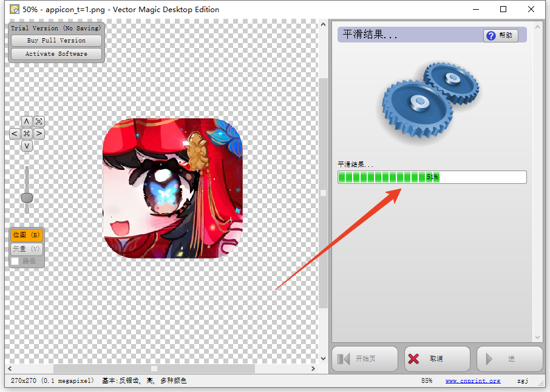This screenshot has height=392, width=550.
Task: Pan the view right with the arrow button
Action: point(39,133)
